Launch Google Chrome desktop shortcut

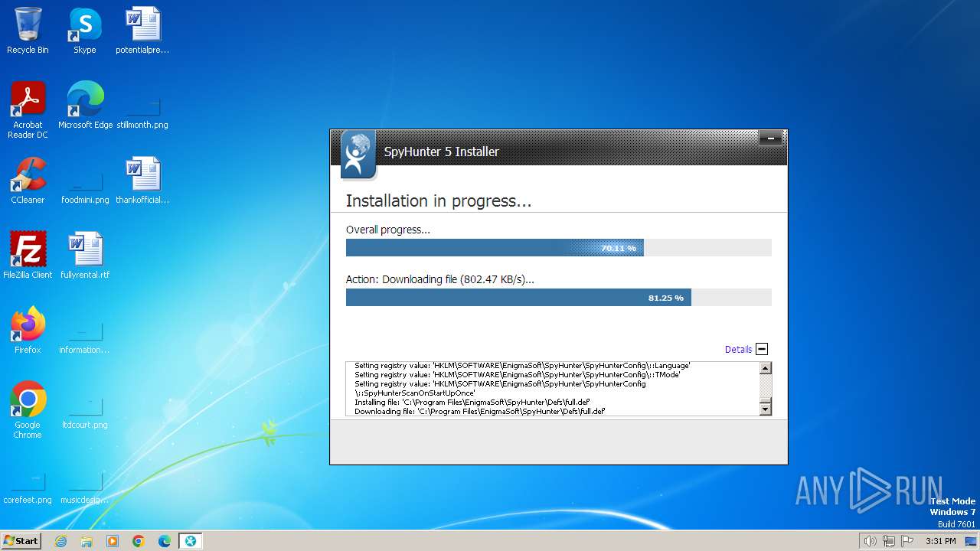tap(28, 410)
